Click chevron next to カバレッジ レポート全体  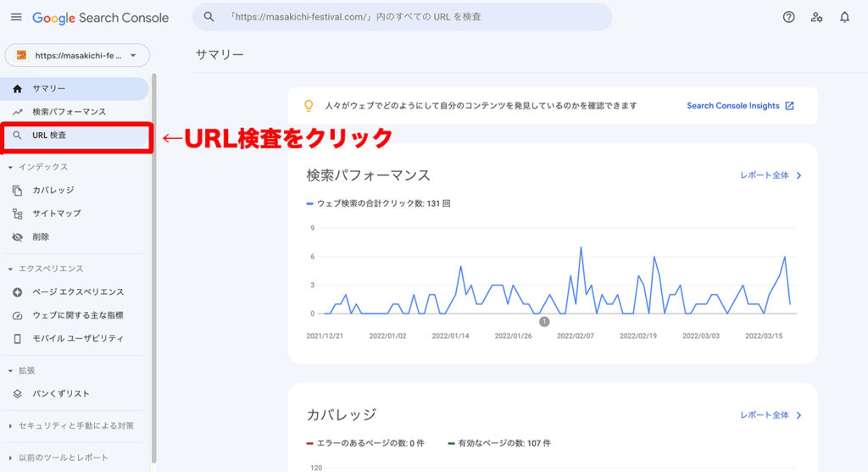(798, 415)
